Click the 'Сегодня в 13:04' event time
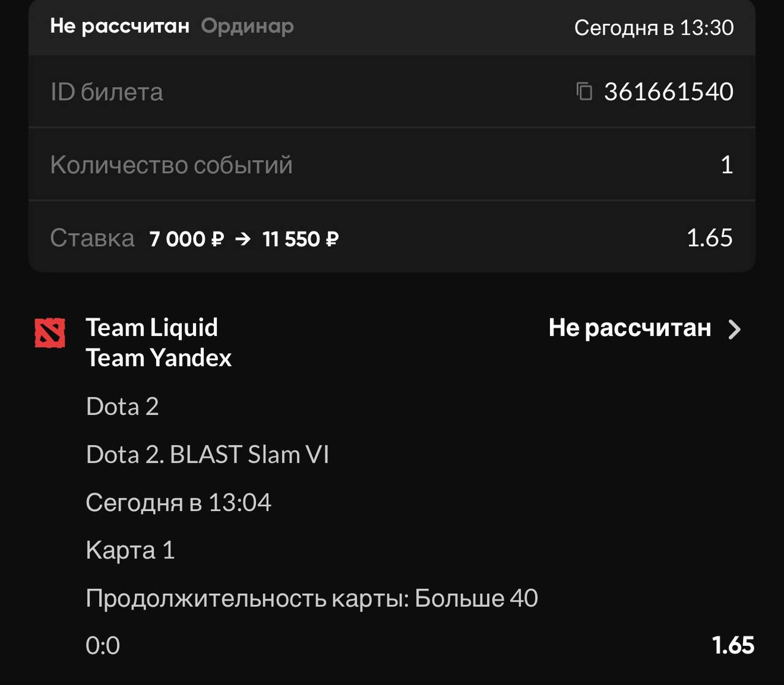784x685 pixels. [x=178, y=503]
